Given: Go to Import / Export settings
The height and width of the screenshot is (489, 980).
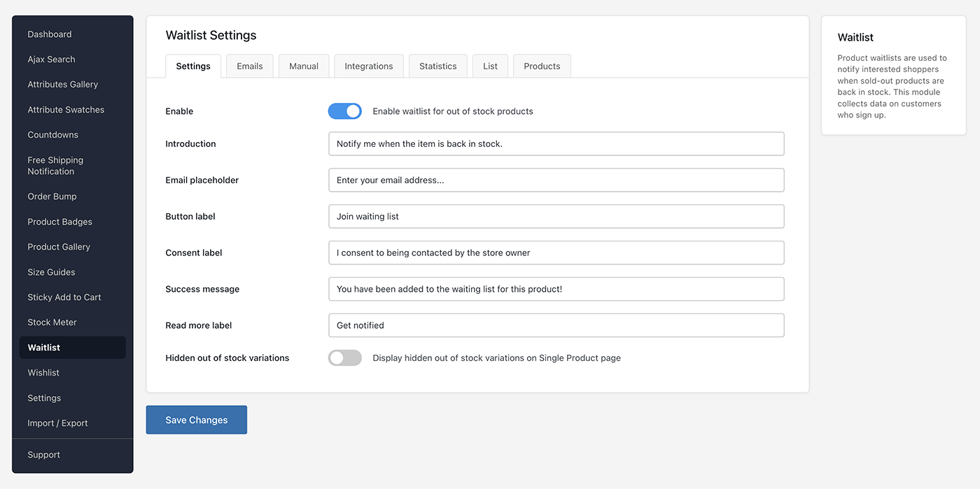Looking at the screenshot, I should click(x=57, y=423).
